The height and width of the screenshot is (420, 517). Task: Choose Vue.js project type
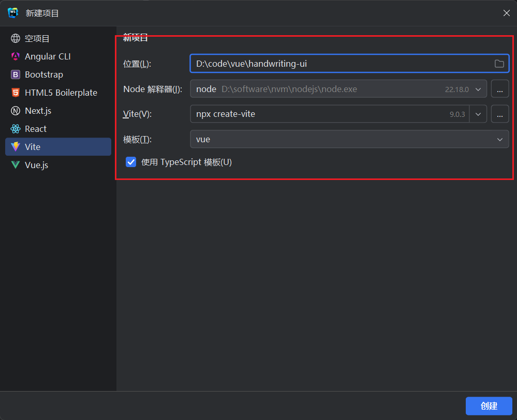click(x=58, y=165)
